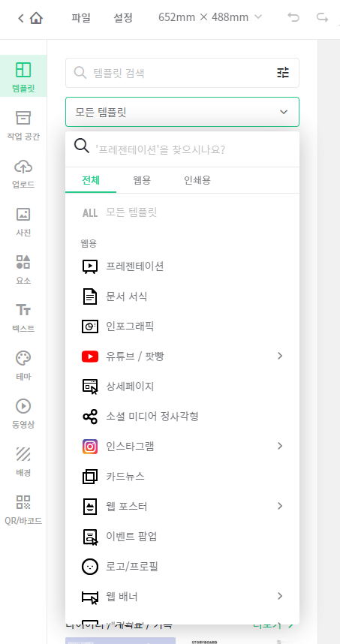Open the 동영상 sidebar panel
This screenshot has height=644, width=340.
tap(23, 413)
